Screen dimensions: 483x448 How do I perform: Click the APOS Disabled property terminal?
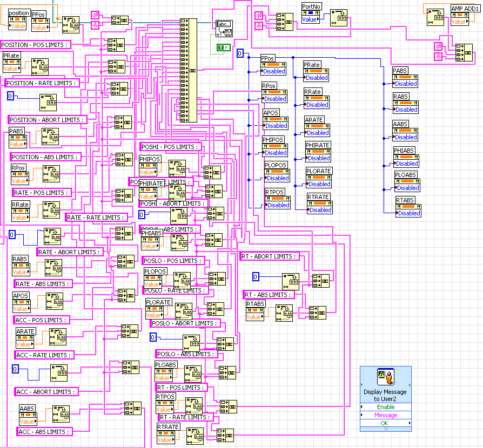(276, 126)
